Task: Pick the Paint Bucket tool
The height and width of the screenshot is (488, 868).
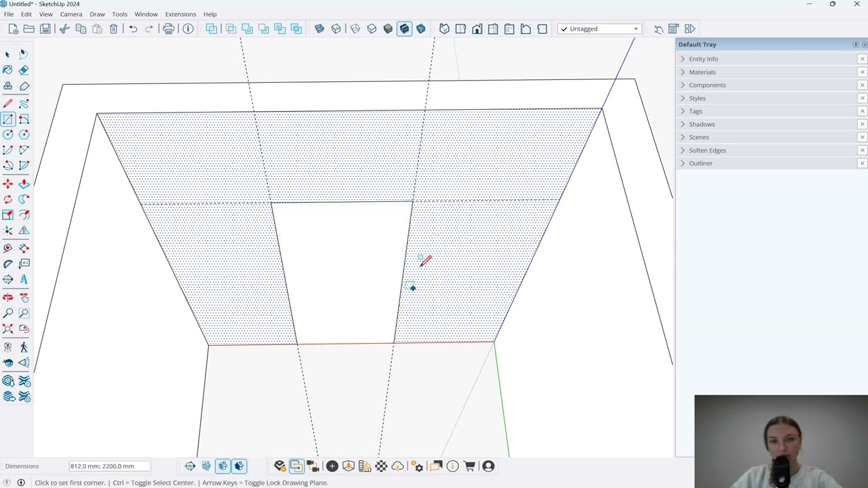Action: [x=7, y=70]
